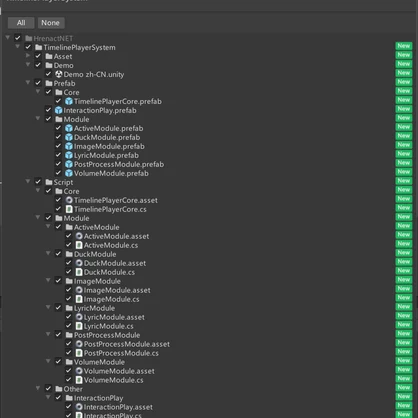The height and width of the screenshot is (418, 418).
Task: Click the ImageModule.cs script icon
Action: pyautogui.click(x=79, y=299)
